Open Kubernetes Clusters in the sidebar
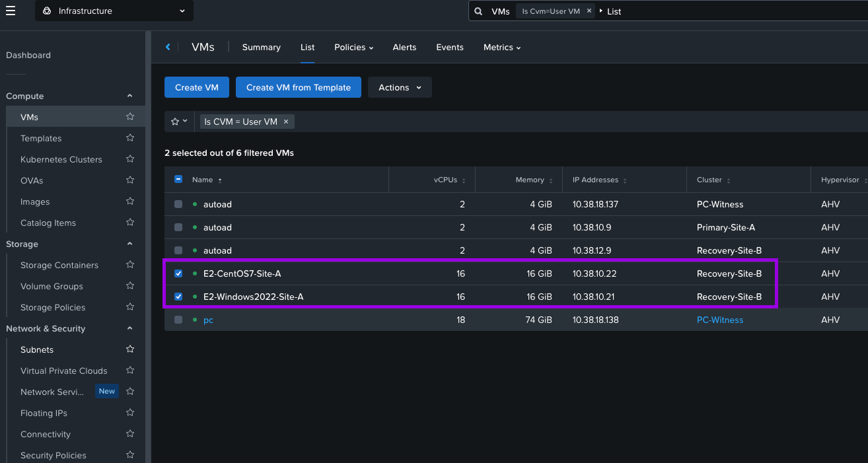Viewport: 868px width, 463px height. point(61,159)
